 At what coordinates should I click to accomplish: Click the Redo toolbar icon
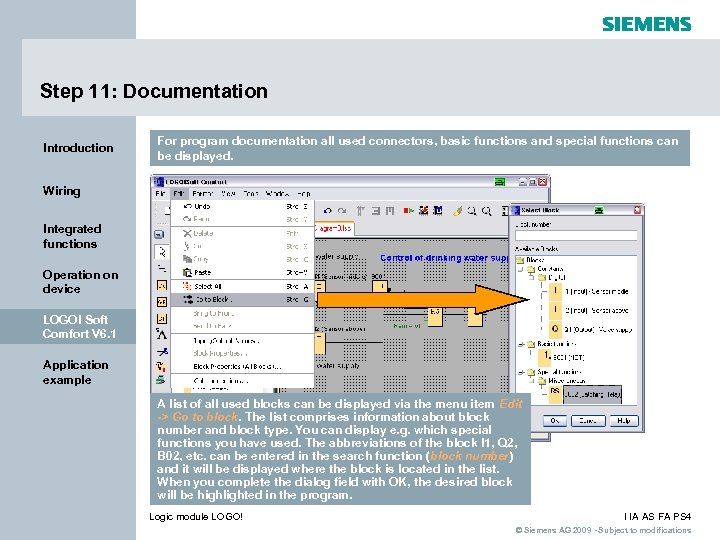(342, 211)
